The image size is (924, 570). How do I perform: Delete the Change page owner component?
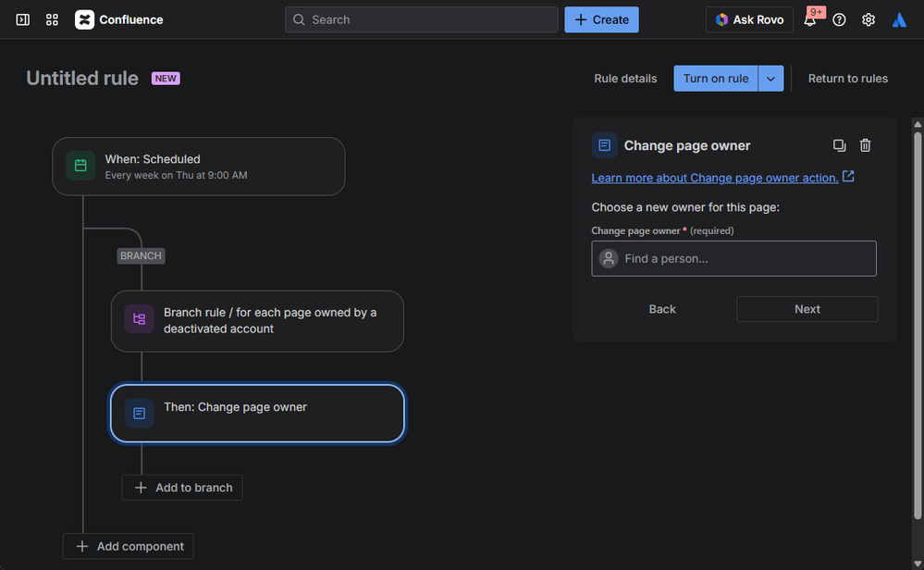click(866, 145)
